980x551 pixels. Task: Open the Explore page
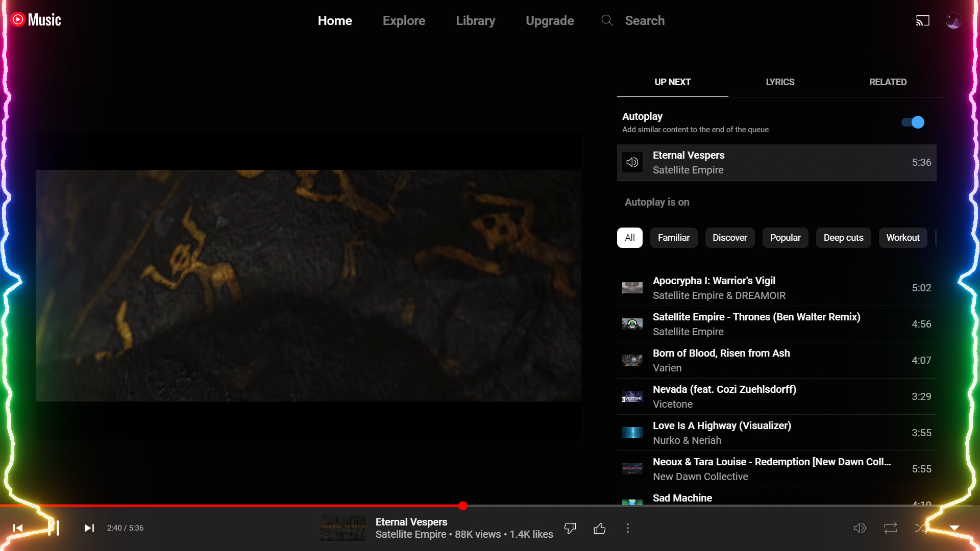404,20
